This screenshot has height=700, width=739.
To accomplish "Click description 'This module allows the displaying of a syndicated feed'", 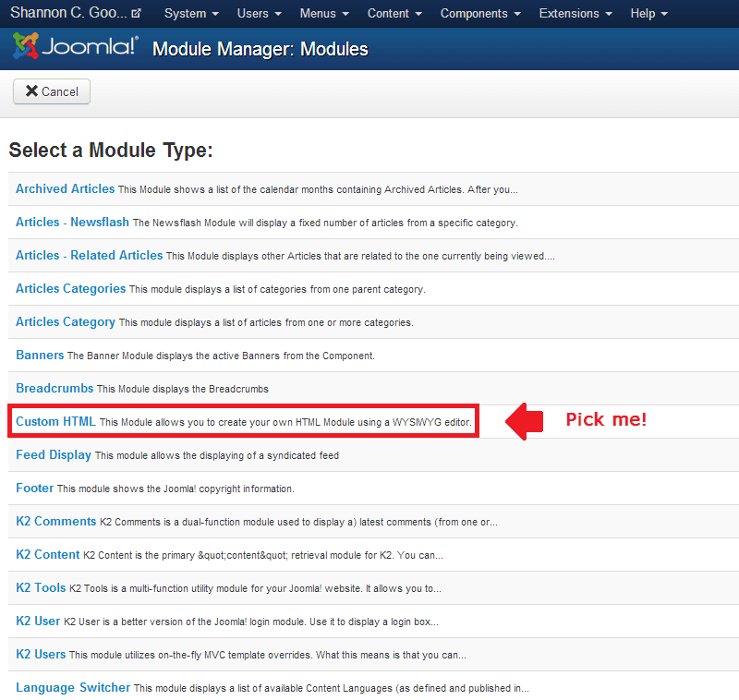I will click(x=217, y=455).
